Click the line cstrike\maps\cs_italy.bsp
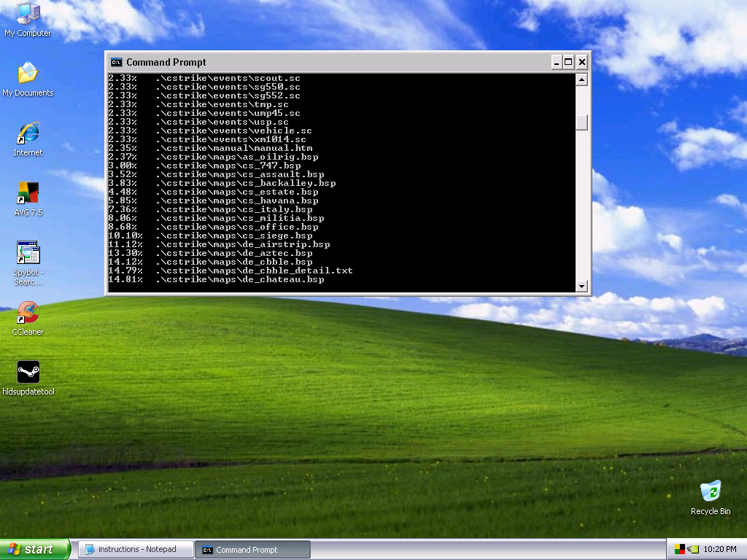The image size is (747, 560). 234,209
